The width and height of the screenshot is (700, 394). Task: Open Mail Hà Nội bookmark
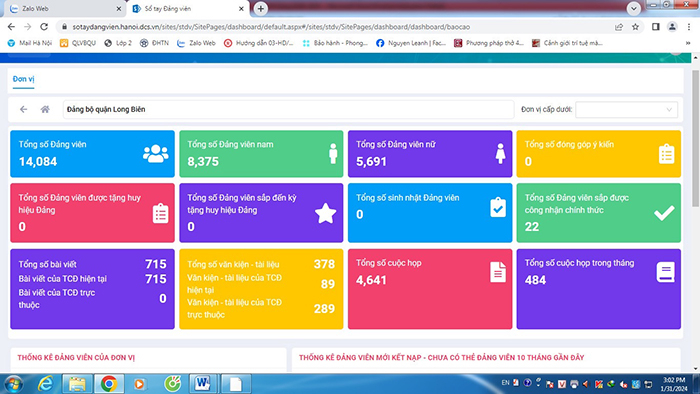(x=29, y=43)
